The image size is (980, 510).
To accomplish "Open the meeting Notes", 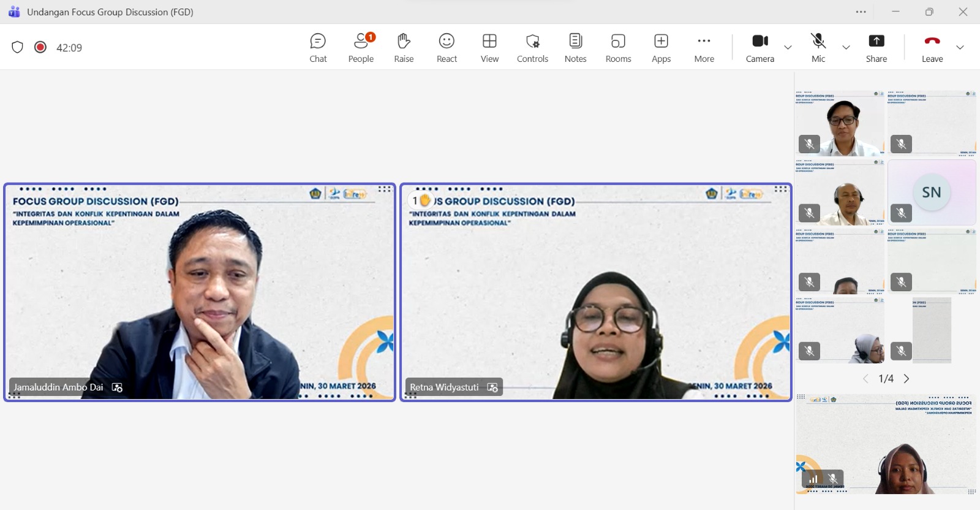I will point(575,48).
